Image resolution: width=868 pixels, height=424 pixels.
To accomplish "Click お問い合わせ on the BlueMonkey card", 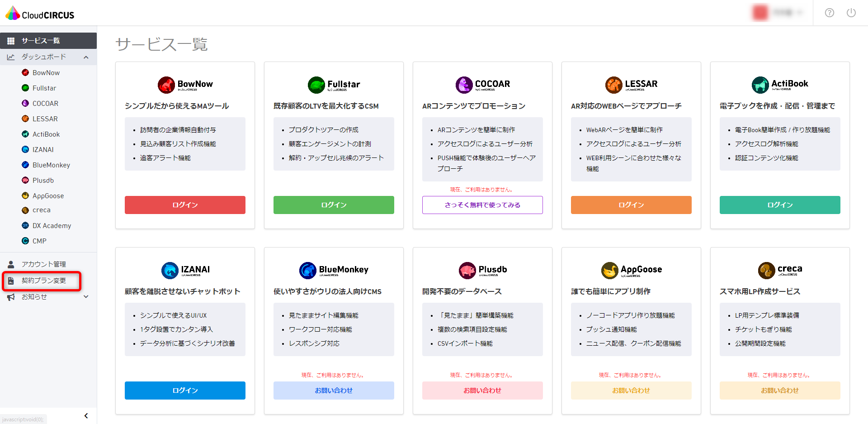I will click(x=334, y=391).
